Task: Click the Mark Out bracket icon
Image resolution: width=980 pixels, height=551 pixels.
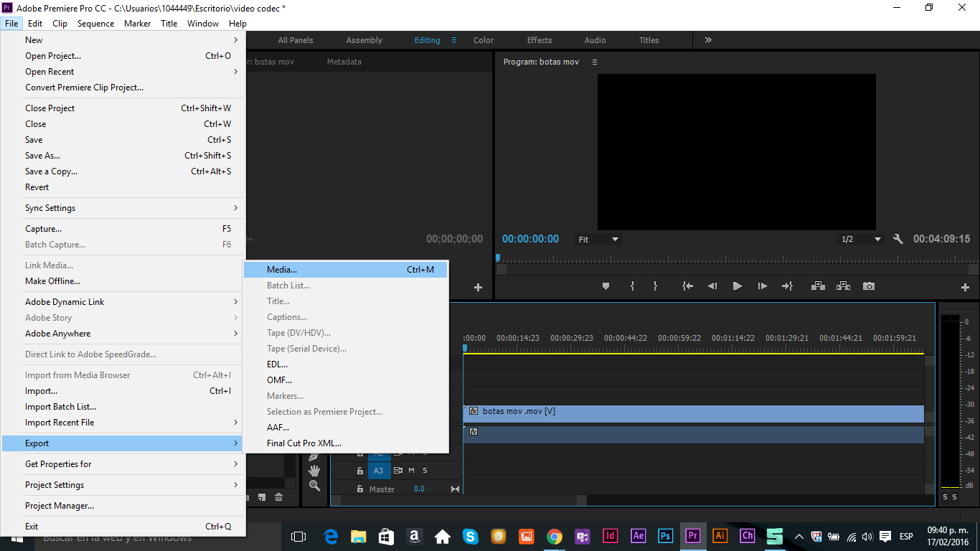Action: (655, 286)
